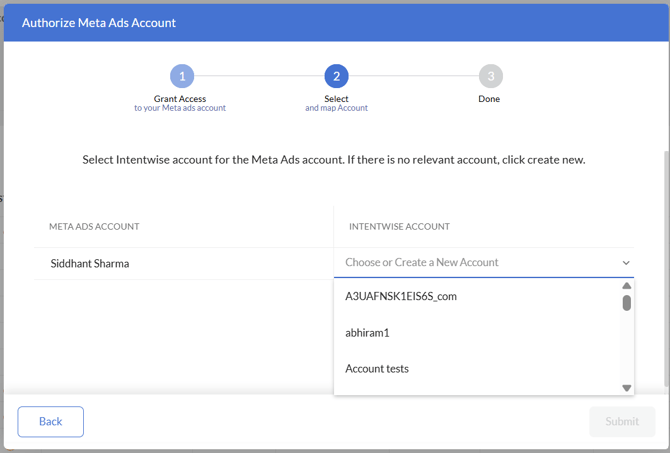Viewport: 670px width, 453px height.
Task: Go back with the Back button
Action: (50, 422)
